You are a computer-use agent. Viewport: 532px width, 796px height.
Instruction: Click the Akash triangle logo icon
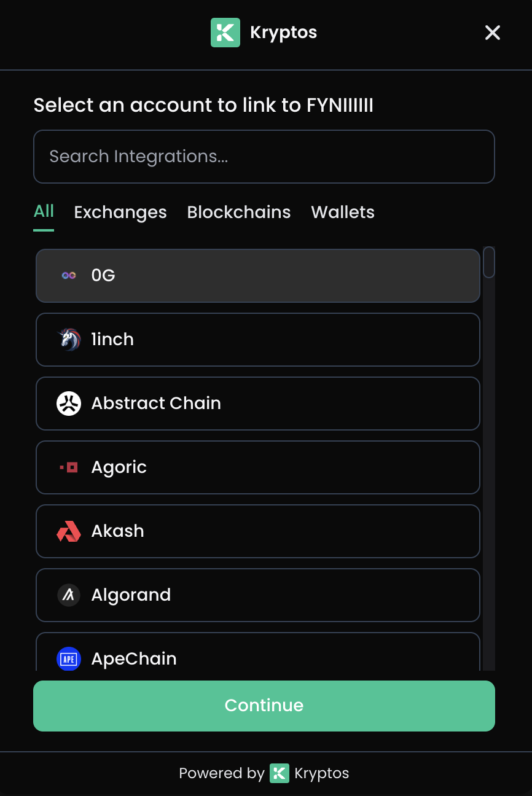point(69,531)
